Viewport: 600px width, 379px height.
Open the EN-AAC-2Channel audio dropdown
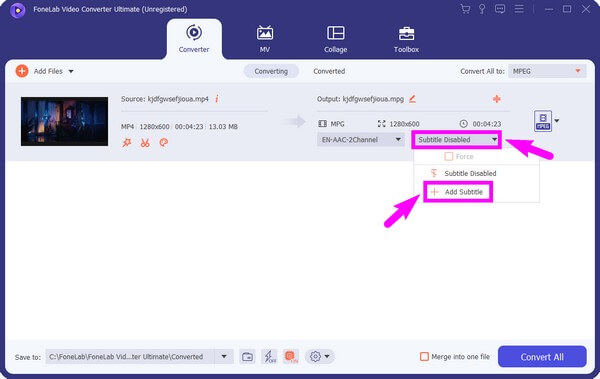point(361,140)
